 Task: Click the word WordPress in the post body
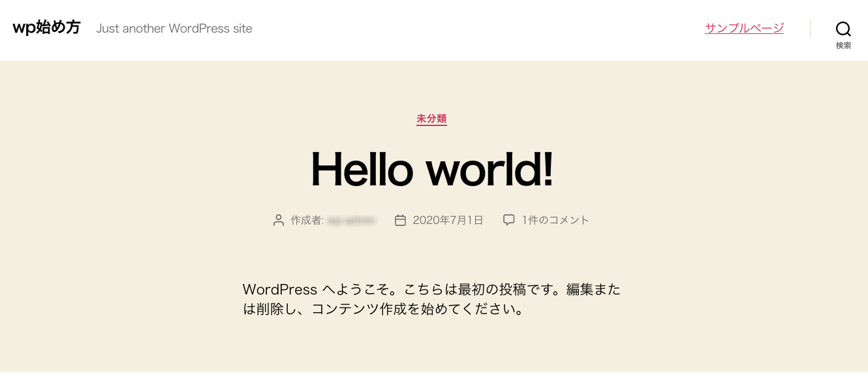click(279, 289)
